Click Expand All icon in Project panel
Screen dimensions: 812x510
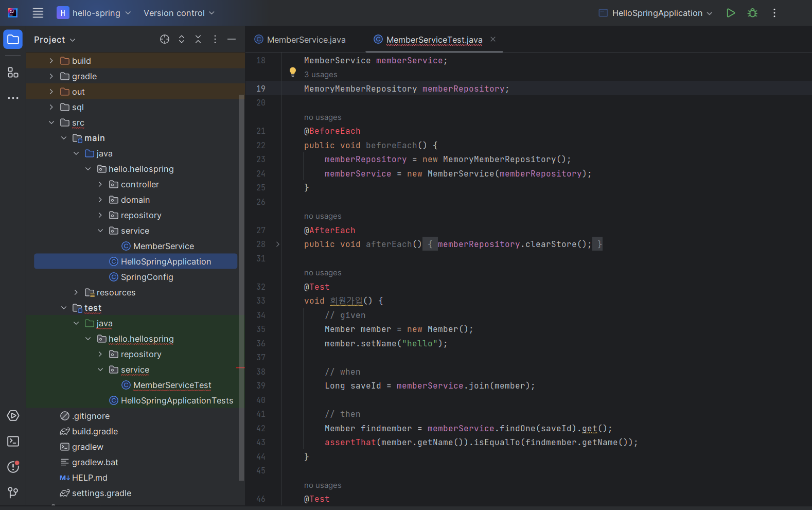(182, 39)
